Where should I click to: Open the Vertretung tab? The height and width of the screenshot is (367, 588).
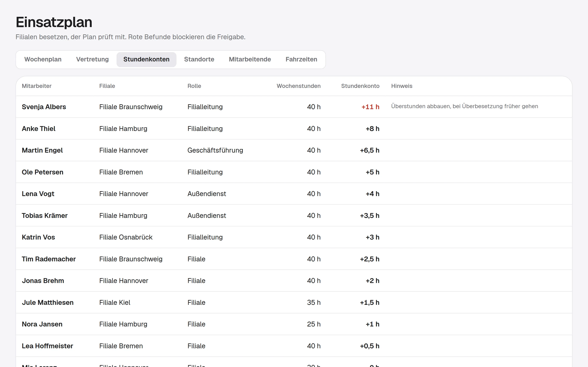(92, 59)
